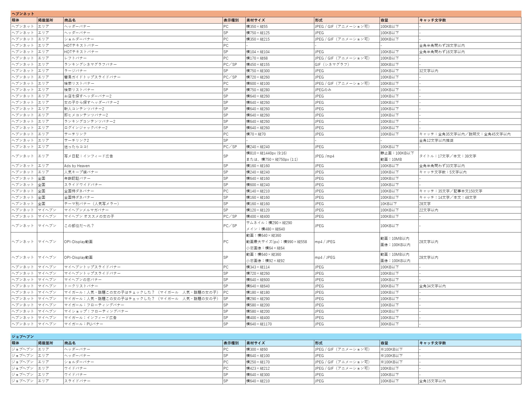
Task: Select the この部位だ～れ？ product cell
Action: pos(79,226)
